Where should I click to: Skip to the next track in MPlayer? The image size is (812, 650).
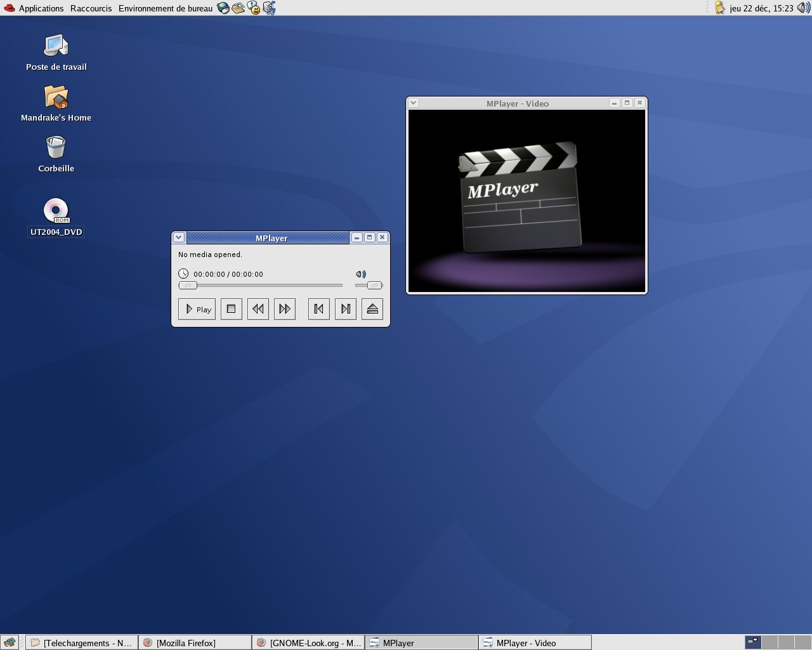tap(345, 309)
